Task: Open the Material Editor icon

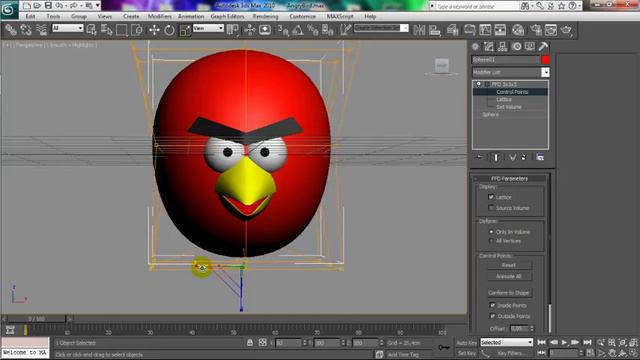Action: tap(518, 29)
